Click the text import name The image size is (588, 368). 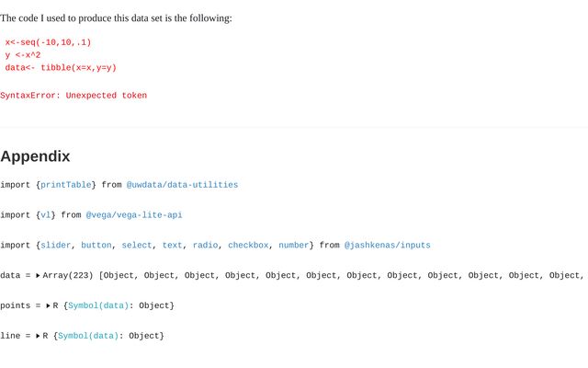coord(172,246)
